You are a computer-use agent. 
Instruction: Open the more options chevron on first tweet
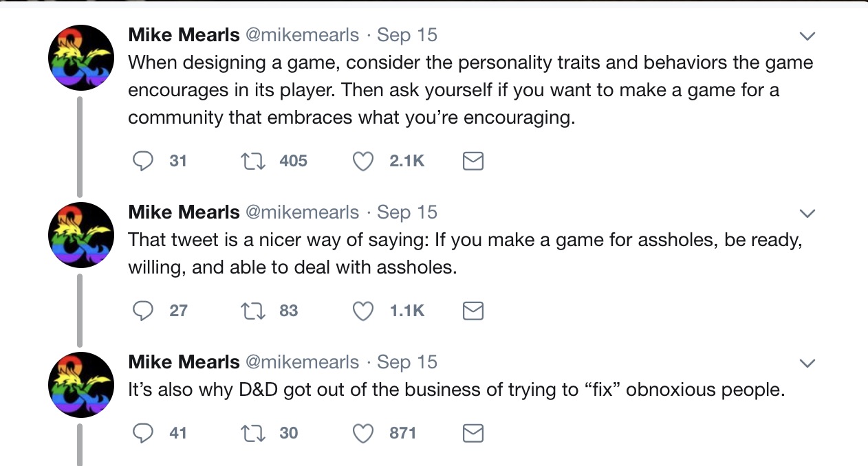(807, 36)
